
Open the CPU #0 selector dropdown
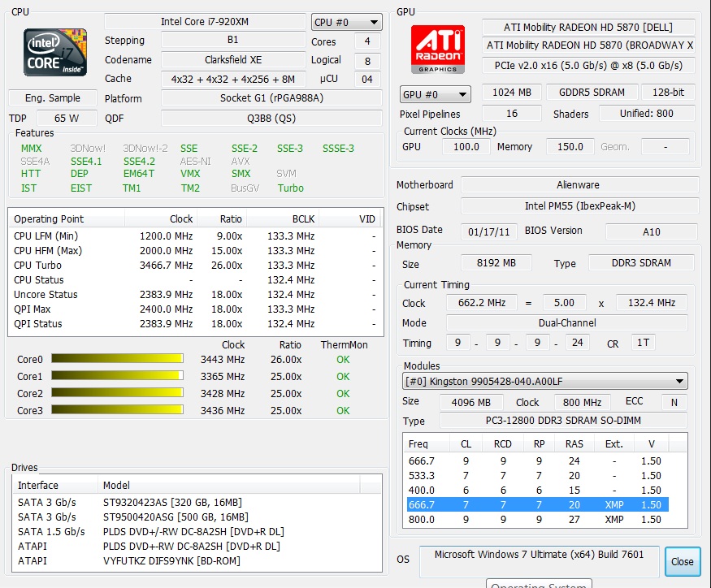coord(346,22)
